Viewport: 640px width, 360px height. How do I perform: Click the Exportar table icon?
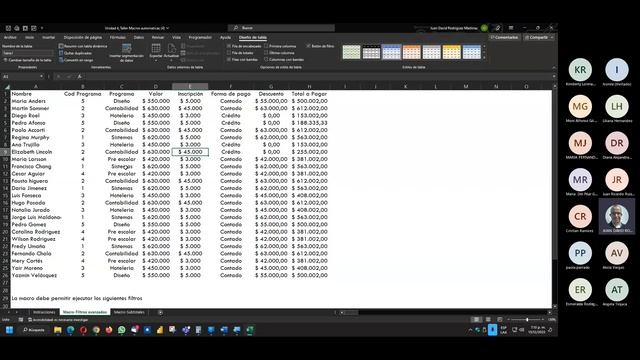[156, 48]
